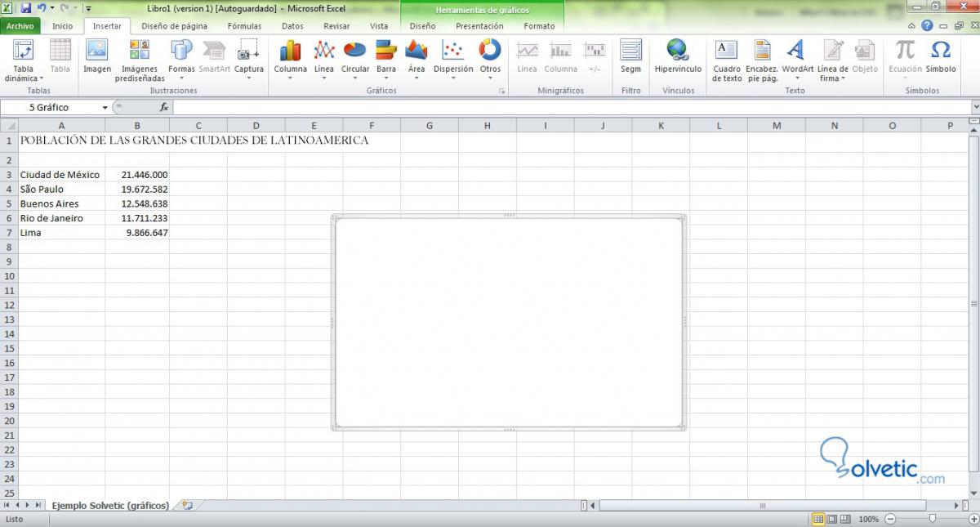Go to last sheet navigation arrow
The image size is (980, 527).
tap(38, 506)
